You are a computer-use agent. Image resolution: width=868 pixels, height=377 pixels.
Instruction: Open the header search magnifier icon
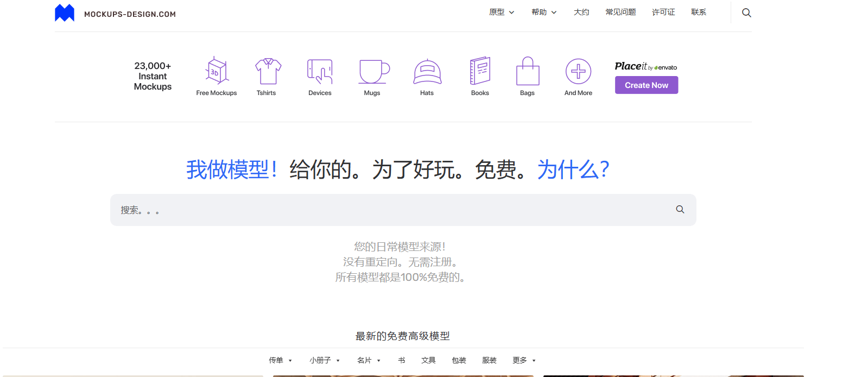coord(746,12)
